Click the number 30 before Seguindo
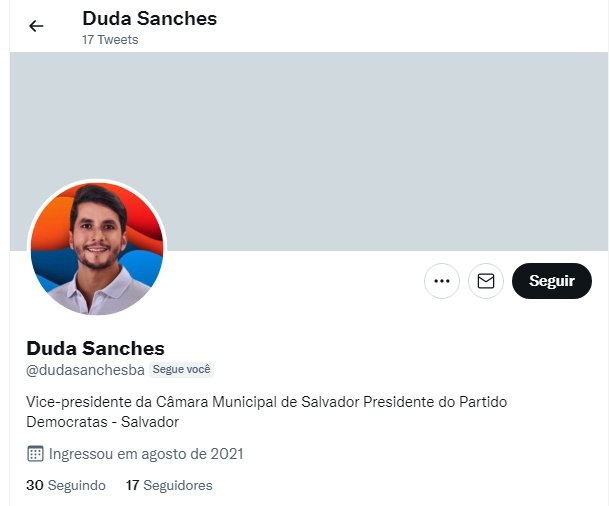Screen dimensions: 610x506 [x=34, y=486]
